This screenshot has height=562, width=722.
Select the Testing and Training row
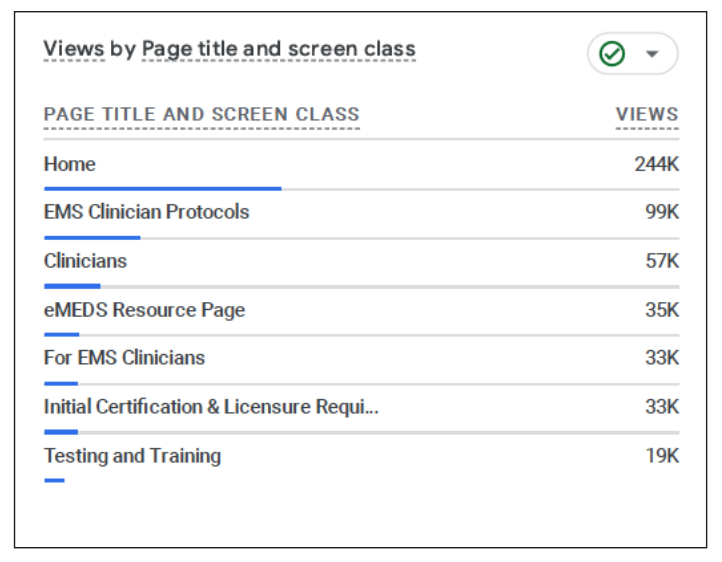point(132,456)
